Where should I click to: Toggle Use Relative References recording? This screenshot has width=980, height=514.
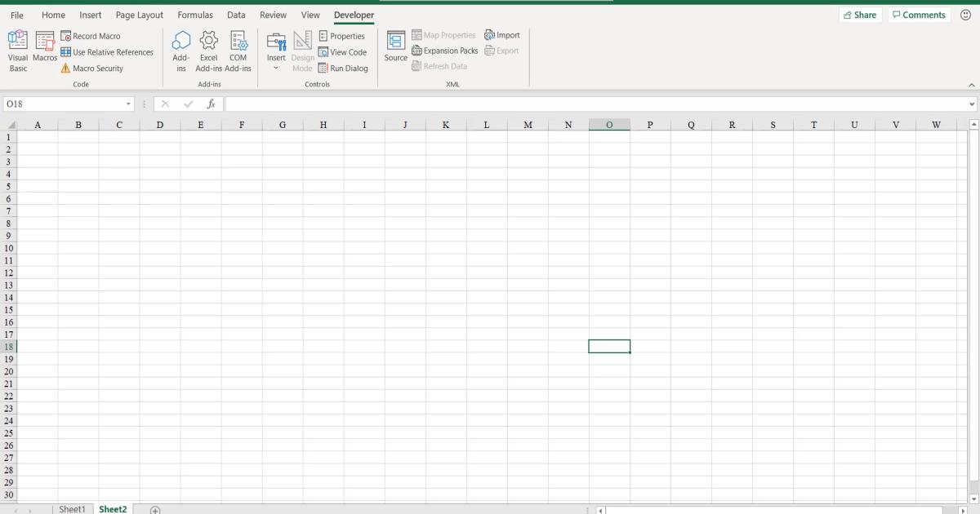point(108,51)
